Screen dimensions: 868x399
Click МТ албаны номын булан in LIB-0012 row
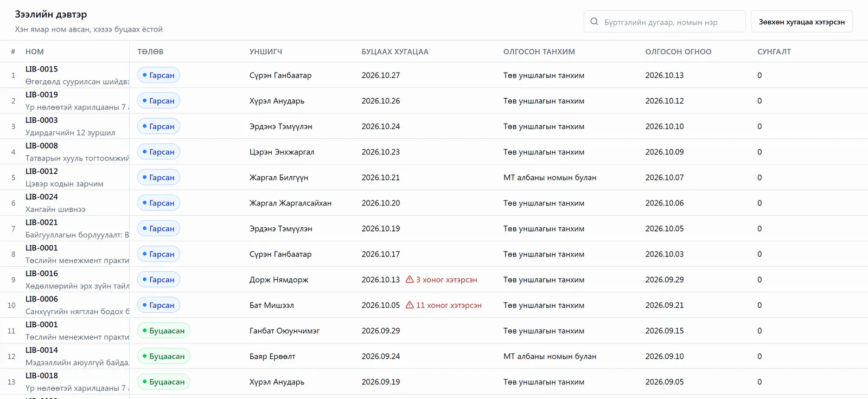[550, 177]
